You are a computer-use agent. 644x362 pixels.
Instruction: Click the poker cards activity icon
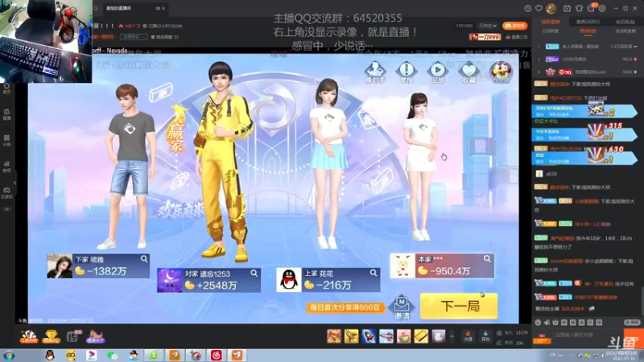tap(29, 336)
